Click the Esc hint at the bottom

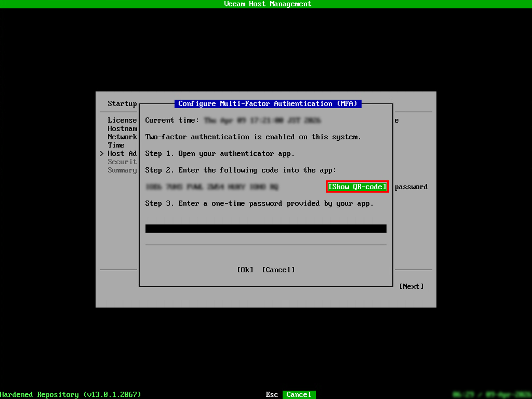(272, 394)
